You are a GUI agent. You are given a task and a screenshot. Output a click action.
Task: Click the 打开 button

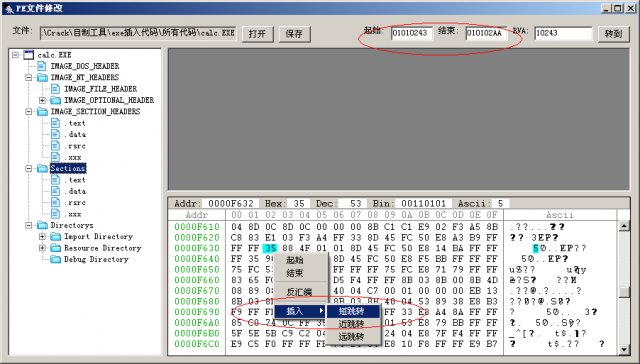(258, 34)
